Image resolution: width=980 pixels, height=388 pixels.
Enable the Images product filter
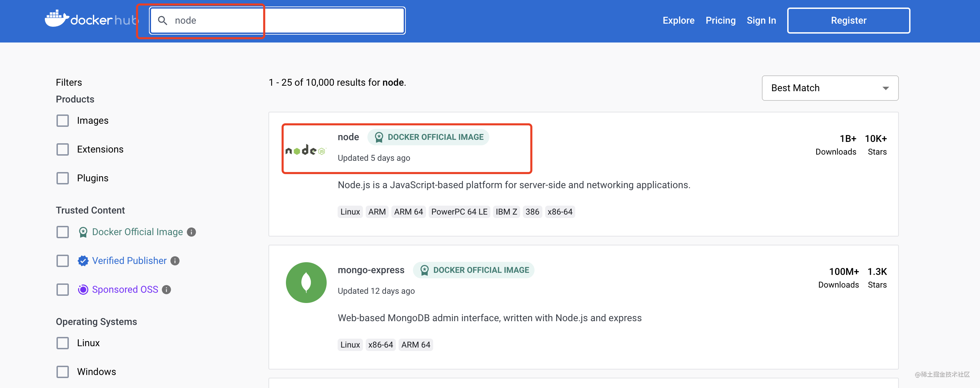tap(62, 120)
